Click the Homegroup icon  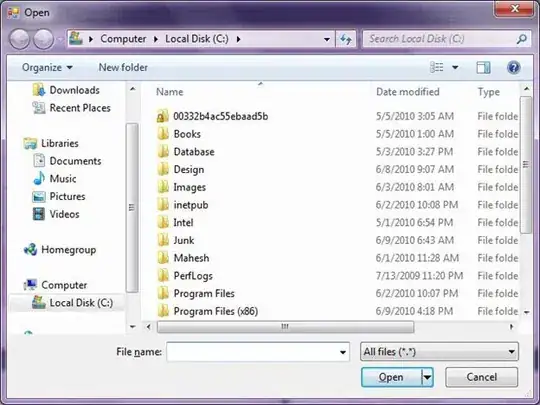click(30, 249)
